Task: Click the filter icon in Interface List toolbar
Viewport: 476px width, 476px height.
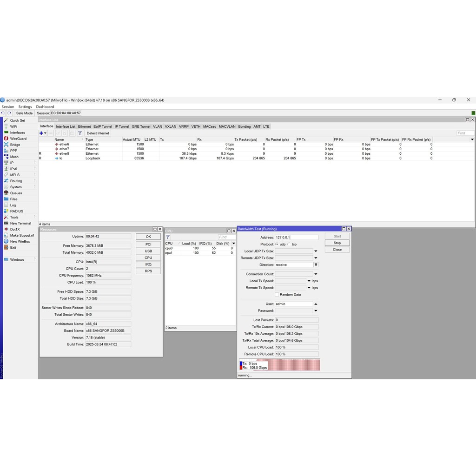Action: [79, 133]
